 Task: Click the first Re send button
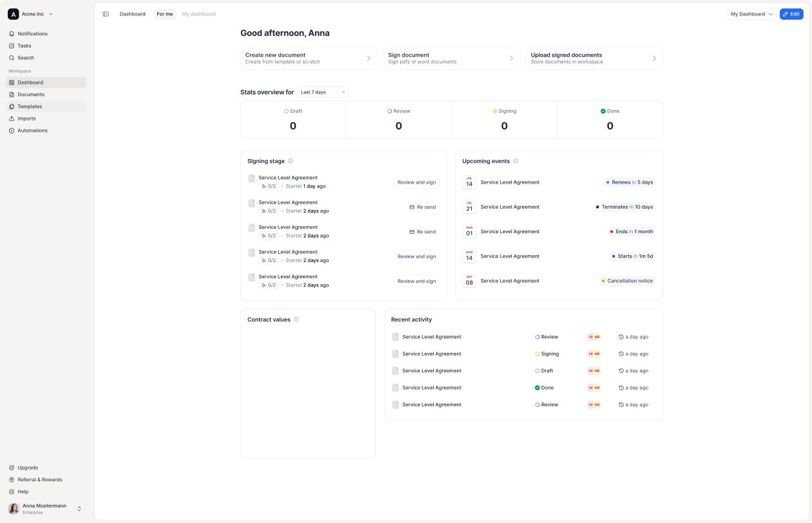(x=422, y=207)
